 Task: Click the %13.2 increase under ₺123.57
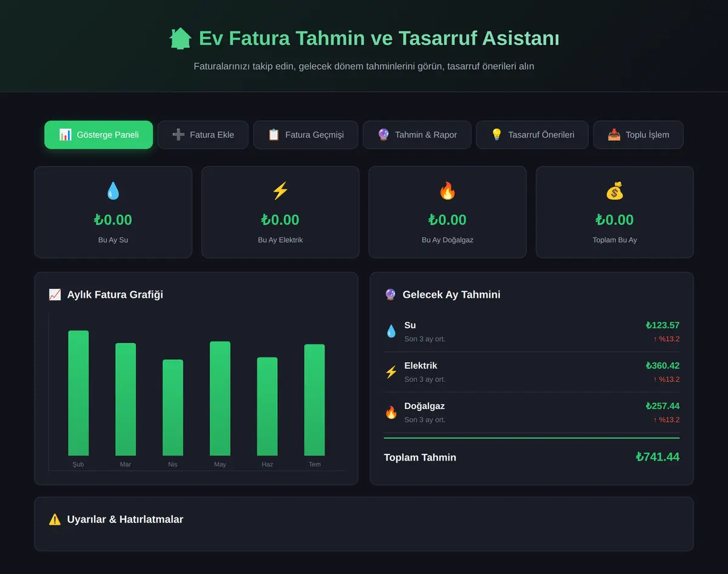[x=666, y=339]
